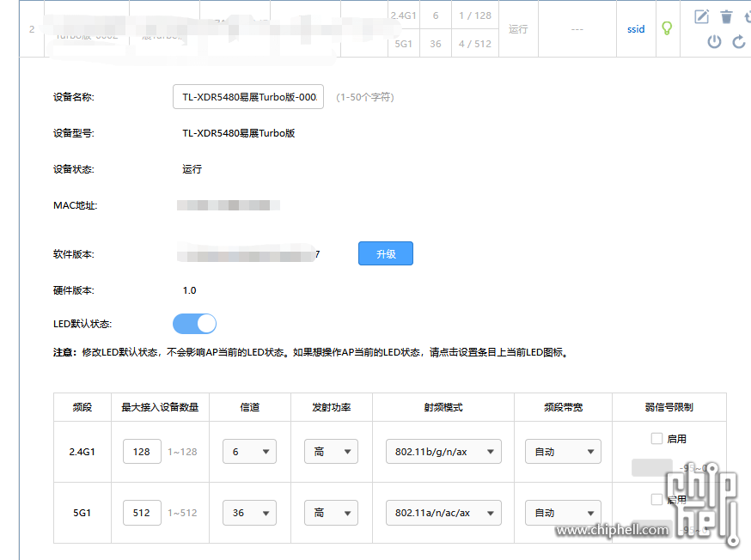Click the 5G1 band label in table

click(x=82, y=513)
